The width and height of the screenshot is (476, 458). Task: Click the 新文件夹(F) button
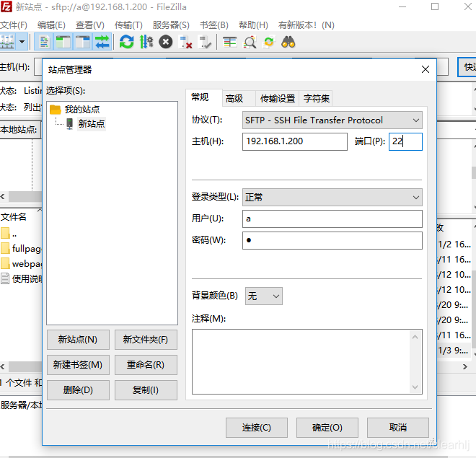(146, 340)
